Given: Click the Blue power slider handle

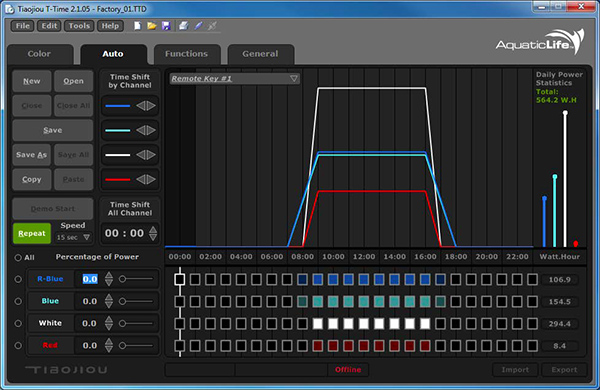Looking at the screenshot, I should 122,302.
